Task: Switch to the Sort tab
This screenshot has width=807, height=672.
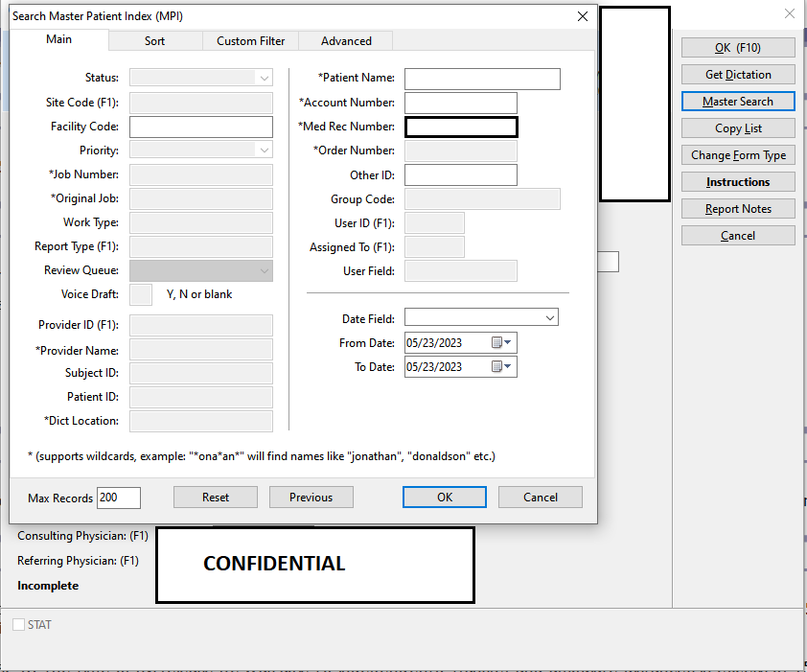Action: tap(155, 40)
